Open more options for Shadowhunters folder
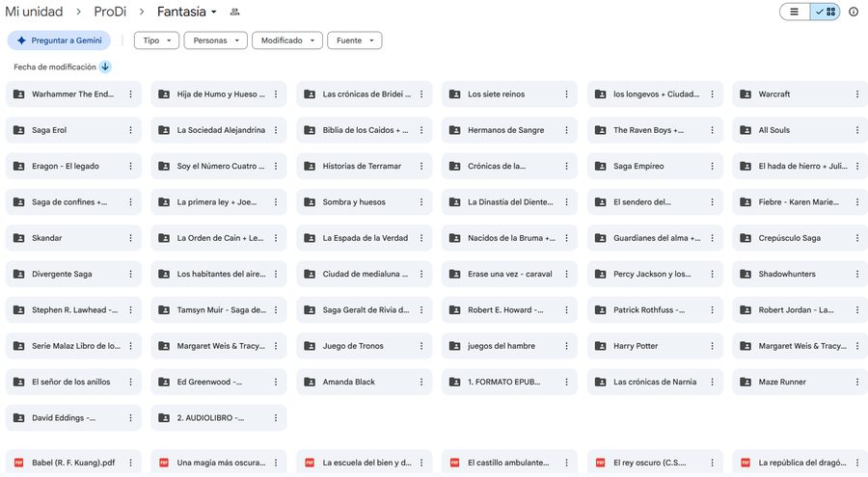868x477 pixels. click(x=857, y=274)
